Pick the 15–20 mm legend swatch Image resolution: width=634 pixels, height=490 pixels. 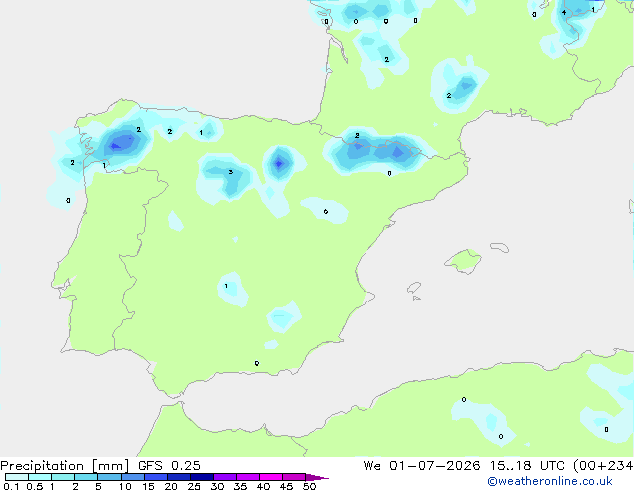[x=155, y=477]
